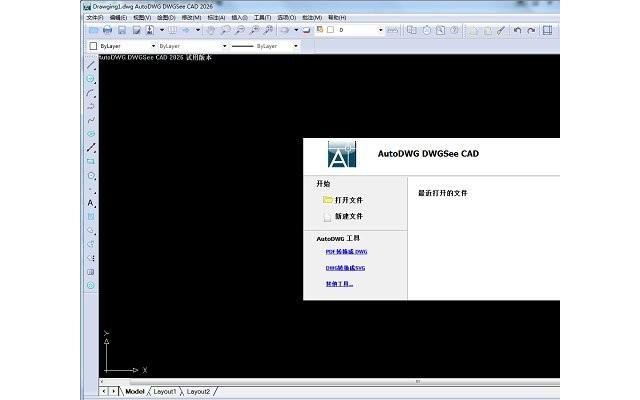Click the ByLayer white color swatch

tap(93, 46)
